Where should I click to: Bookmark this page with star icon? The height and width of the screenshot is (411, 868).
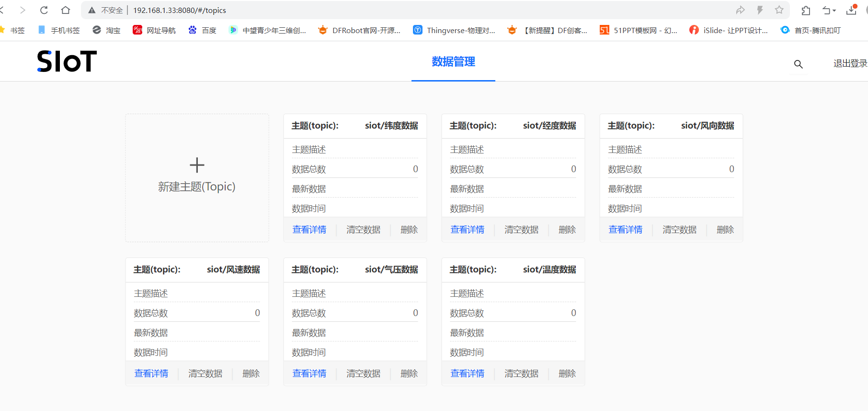coord(779,10)
